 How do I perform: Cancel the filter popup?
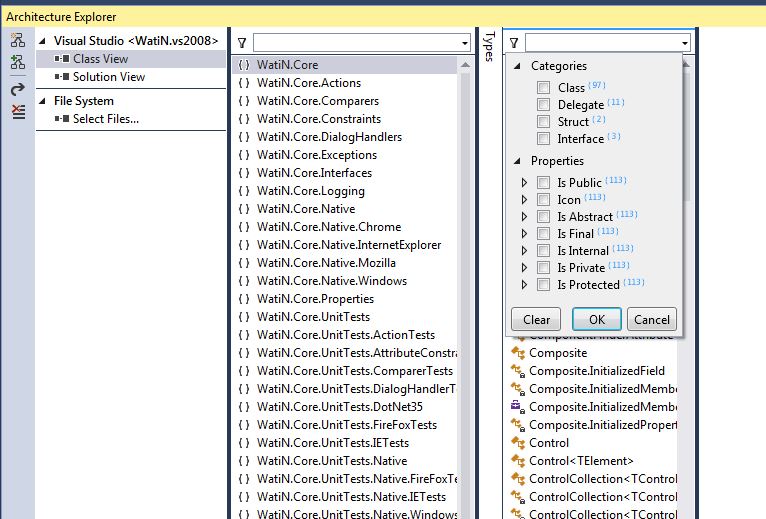point(652,320)
